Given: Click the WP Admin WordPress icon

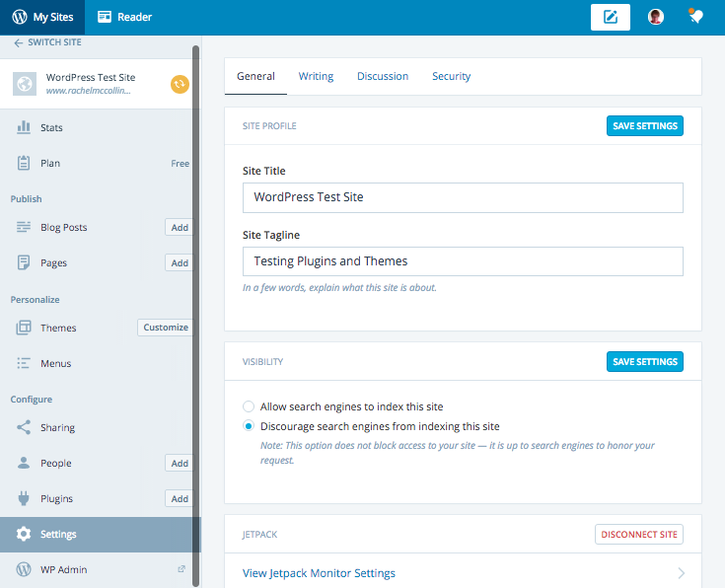Looking at the screenshot, I should coord(24,569).
